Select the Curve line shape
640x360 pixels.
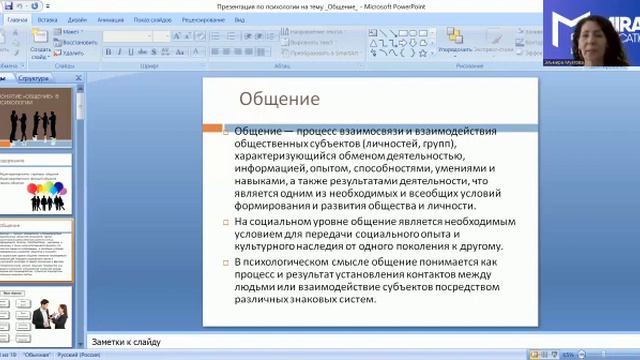(393, 53)
